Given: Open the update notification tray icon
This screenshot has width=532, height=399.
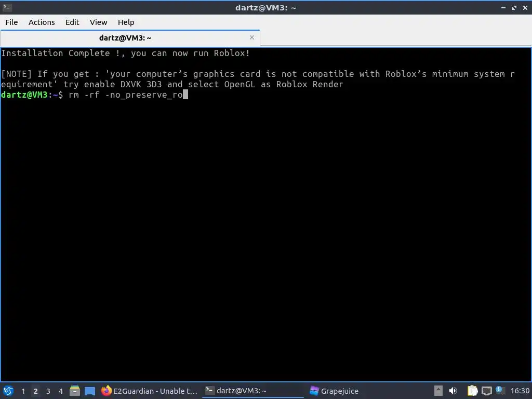Looking at the screenshot, I should 499,390.
